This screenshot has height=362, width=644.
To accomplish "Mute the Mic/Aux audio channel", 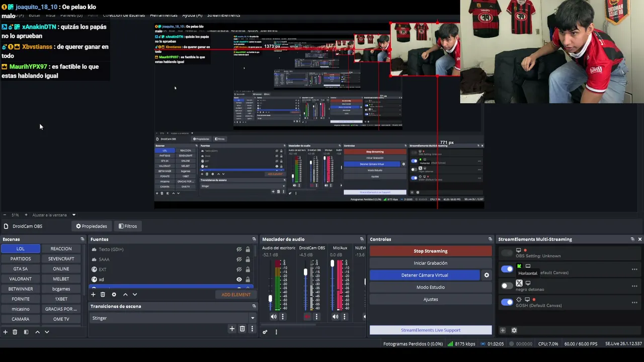I will click(336, 317).
